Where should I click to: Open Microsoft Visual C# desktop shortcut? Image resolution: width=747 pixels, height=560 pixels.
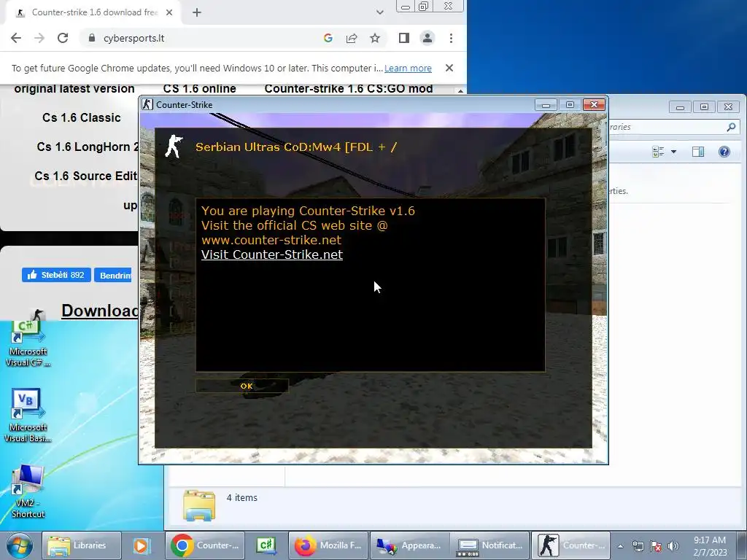click(28, 343)
